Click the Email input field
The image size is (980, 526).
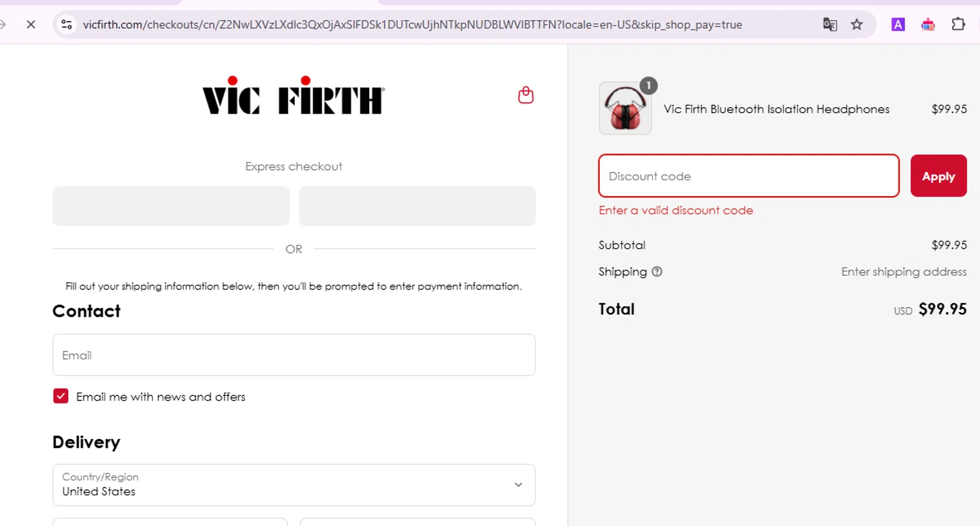pos(294,355)
